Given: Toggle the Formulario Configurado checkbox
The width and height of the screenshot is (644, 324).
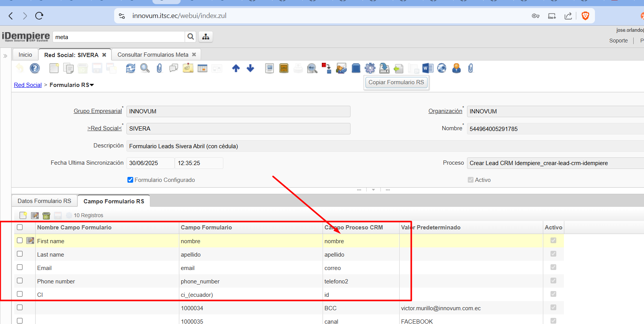Looking at the screenshot, I should [x=130, y=180].
